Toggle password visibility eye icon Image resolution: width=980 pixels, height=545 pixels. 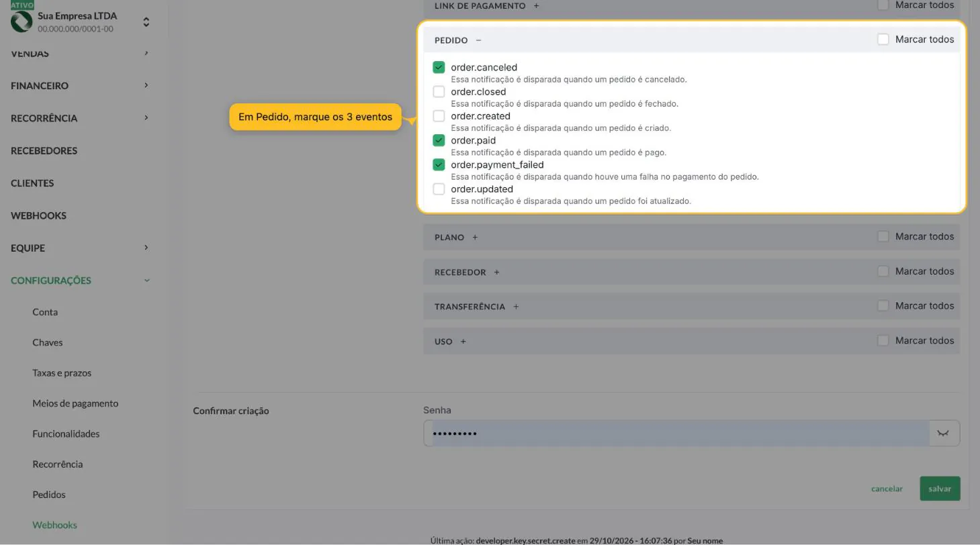click(x=943, y=434)
